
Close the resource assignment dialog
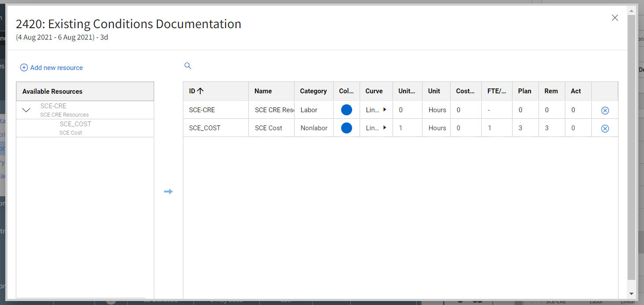[x=615, y=18]
